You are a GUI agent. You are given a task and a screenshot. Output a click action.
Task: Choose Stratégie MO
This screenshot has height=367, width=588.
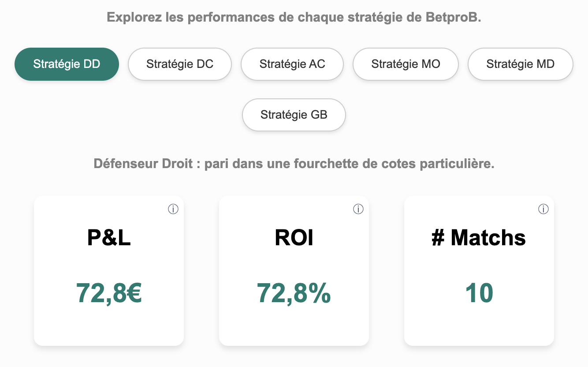[x=406, y=64]
